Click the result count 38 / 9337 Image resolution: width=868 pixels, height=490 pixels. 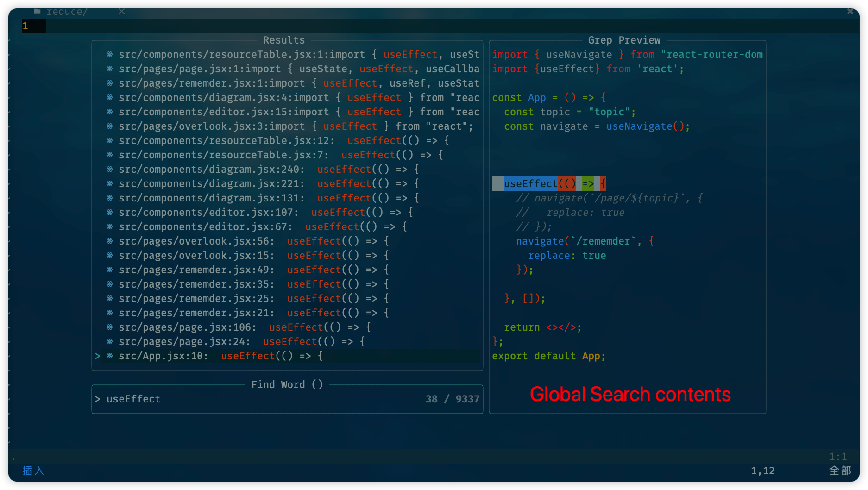452,399
